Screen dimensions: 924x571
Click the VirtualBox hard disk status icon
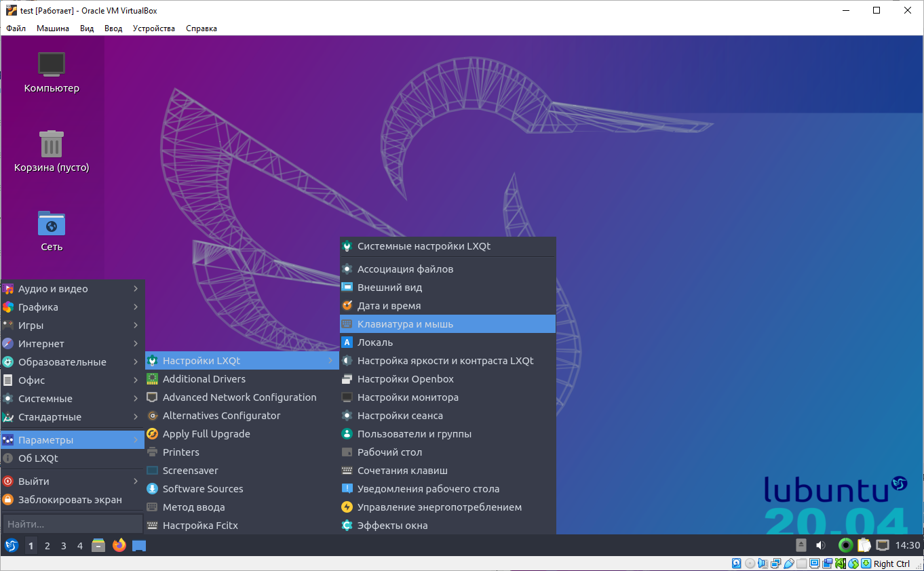pyautogui.click(x=736, y=564)
